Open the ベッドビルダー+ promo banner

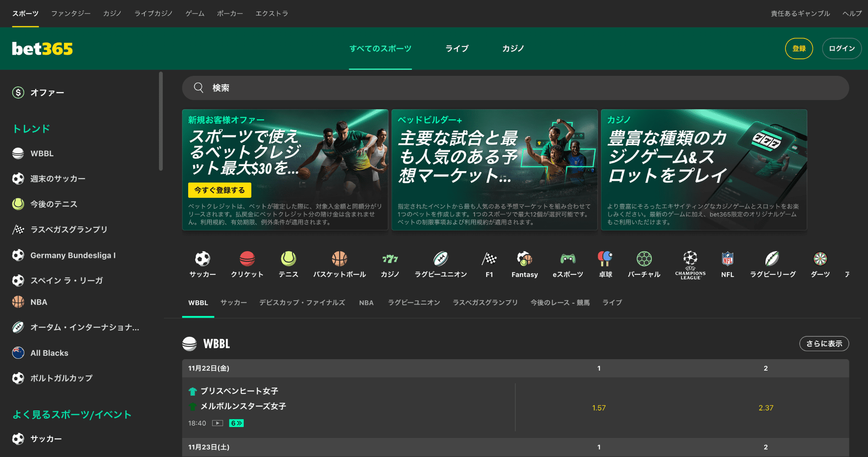pyautogui.click(x=495, y=170)
